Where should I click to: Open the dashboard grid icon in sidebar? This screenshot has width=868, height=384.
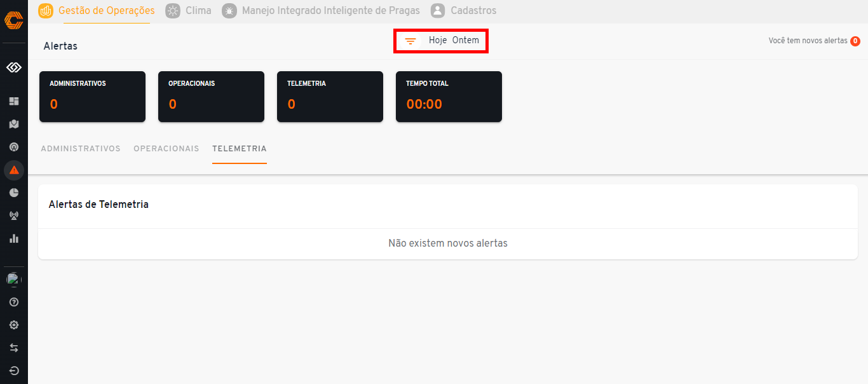click(14, 101)
